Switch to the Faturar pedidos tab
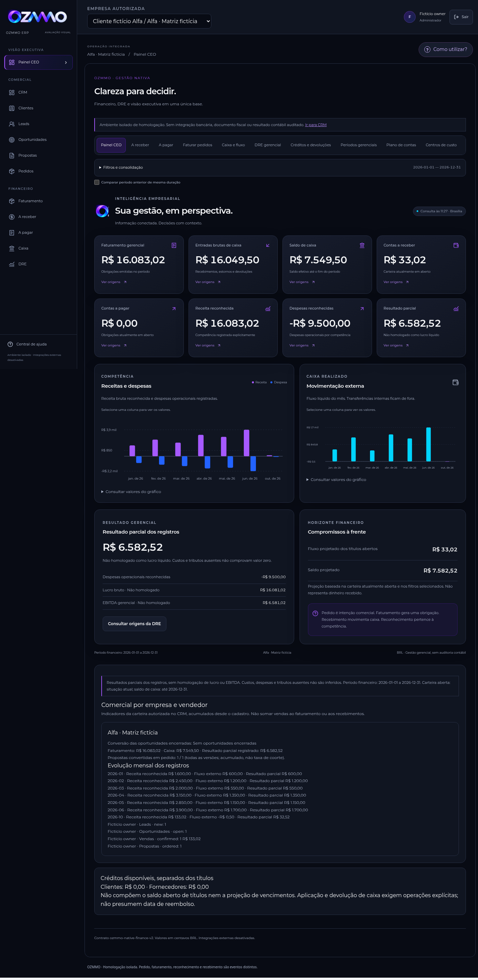This screenshot has width=478, height=980. (x=198, y=145)
